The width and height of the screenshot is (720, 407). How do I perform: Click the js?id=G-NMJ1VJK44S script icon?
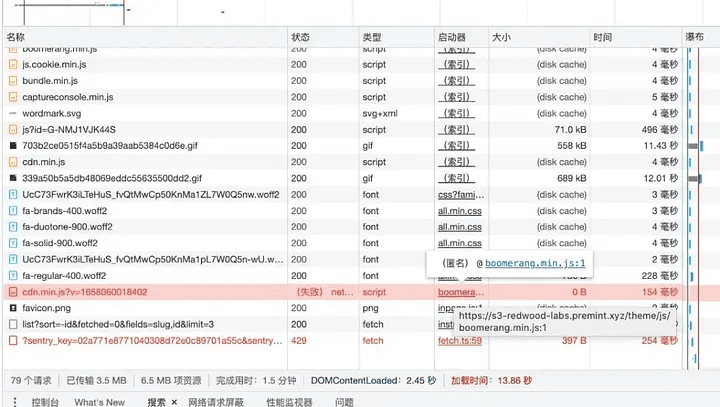point(13,130)
